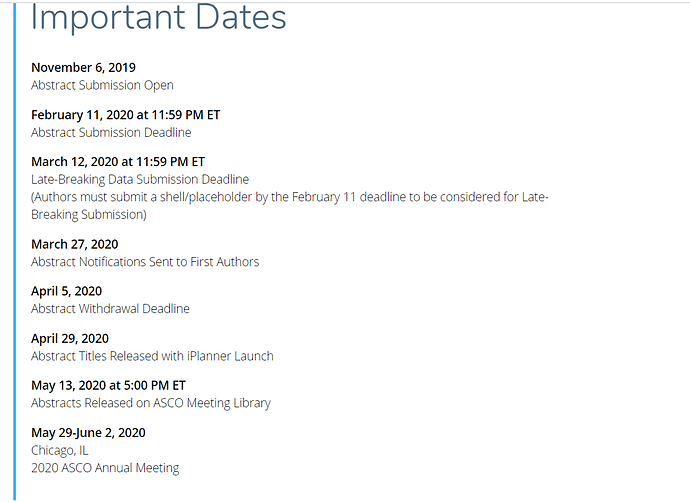Screen dimensions: 690x502
Task: Click the shell/placeholder note about February 11
Action: click(290, 197)
